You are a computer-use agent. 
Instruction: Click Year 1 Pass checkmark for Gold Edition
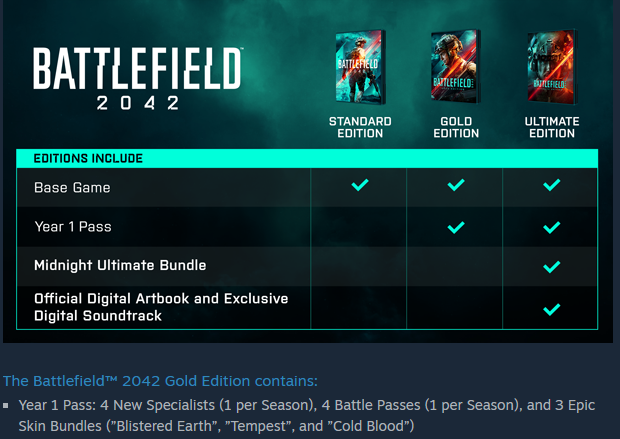point(456,227)
